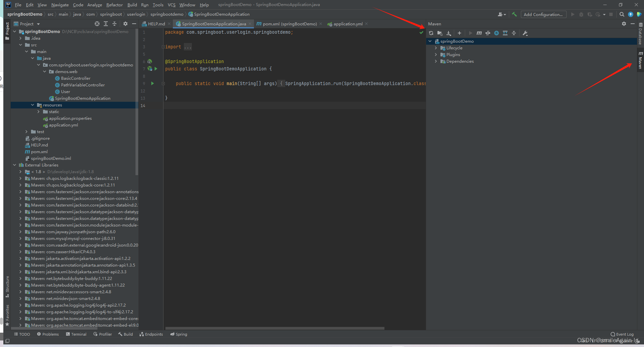
Task: Open the Structure side tool tab
Action: click(x=7, y=287)
